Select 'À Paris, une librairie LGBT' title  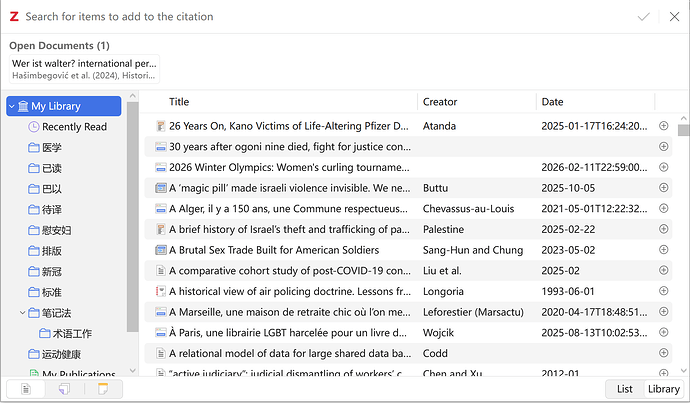pos(288,333)
